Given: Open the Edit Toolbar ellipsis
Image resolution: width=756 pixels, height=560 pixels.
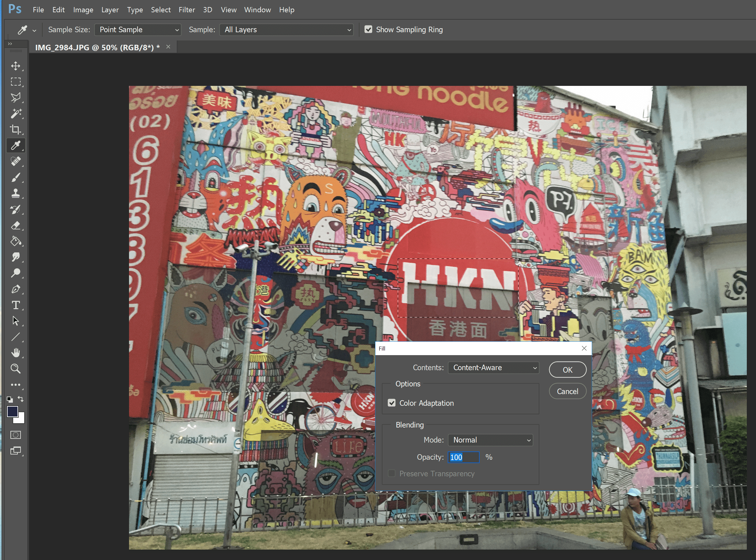Looking at the screenshot, I should [16, 385].
